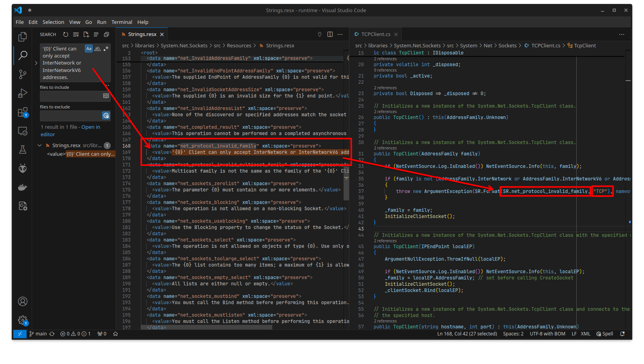
Task: Click the plug icon in Strings.resx editor toolbar
Action: point(320,34)
